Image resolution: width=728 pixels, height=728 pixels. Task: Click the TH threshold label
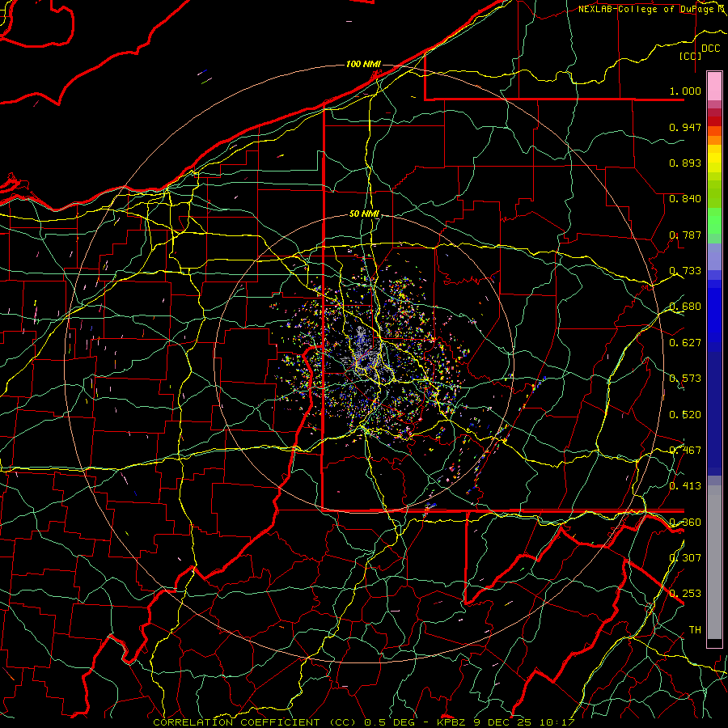click(x=695, y=629)
